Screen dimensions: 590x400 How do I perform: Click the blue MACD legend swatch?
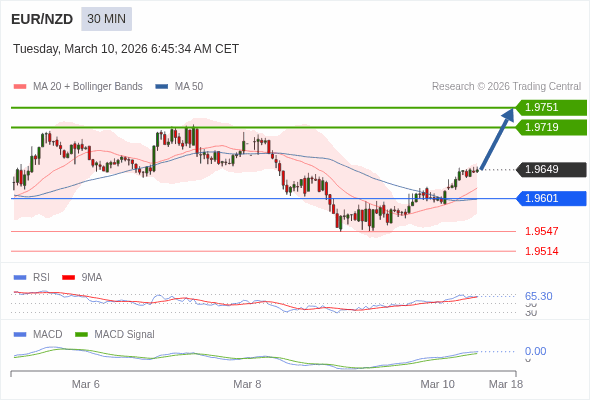click(x=20, y=335)
